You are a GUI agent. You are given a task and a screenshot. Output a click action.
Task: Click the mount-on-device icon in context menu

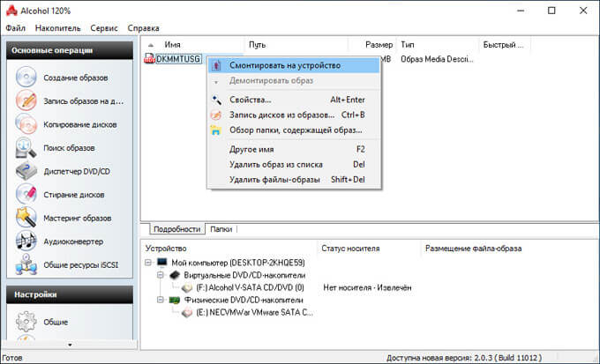pyautogui.click(x=216, y=65)
